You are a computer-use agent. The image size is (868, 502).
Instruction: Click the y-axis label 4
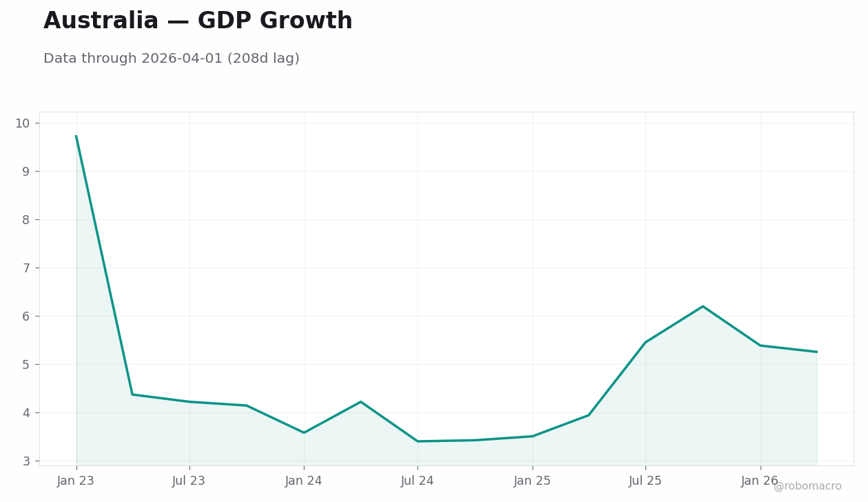click(x=27, y=413)
